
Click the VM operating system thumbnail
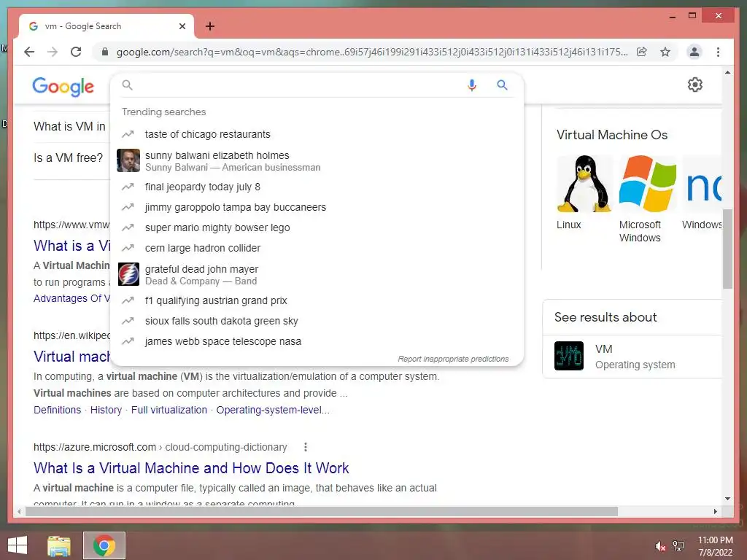pyautogui.click(x=569, y=356)
